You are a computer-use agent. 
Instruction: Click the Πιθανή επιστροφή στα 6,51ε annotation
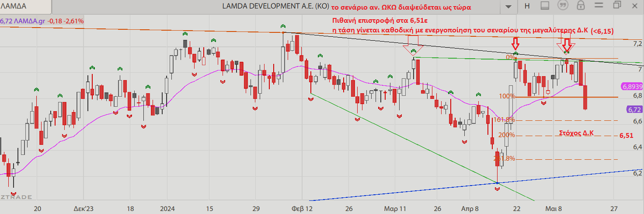tap(379, 21)
